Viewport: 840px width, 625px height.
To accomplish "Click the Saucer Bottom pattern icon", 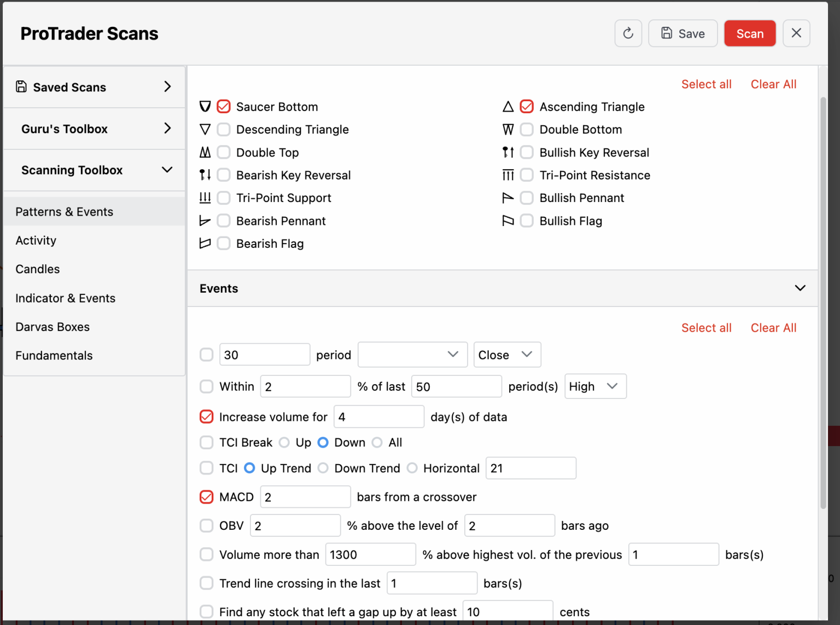I will pyautogui.click(x=205, y=107).
